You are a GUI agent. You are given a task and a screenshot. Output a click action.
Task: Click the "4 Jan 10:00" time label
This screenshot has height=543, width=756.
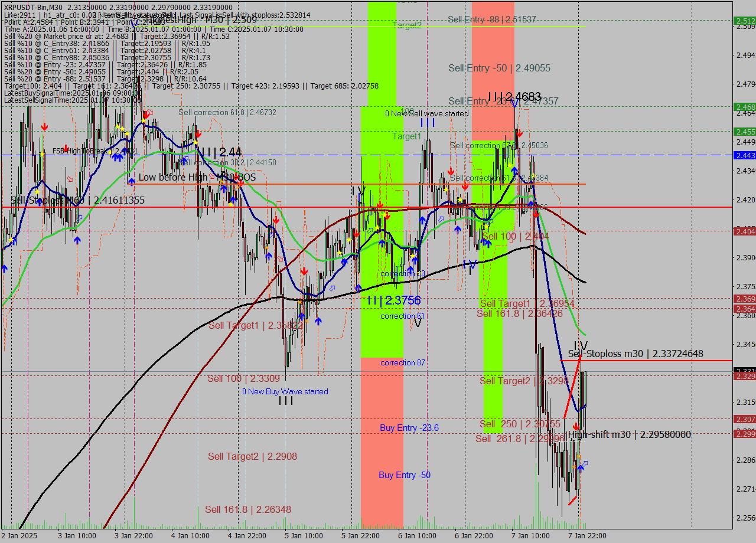tap(190, 536)
